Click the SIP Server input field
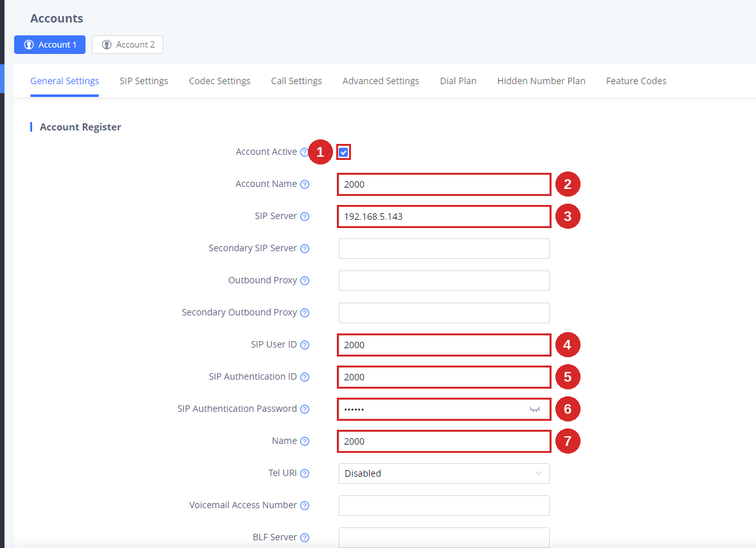 pyautogui.click(x=444, y=217)
